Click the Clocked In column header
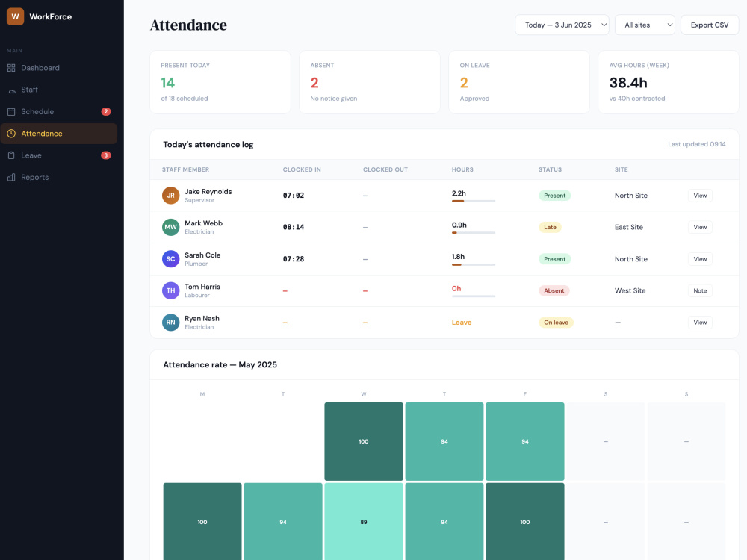Screen dimensions: 747x560 [302, 169]
